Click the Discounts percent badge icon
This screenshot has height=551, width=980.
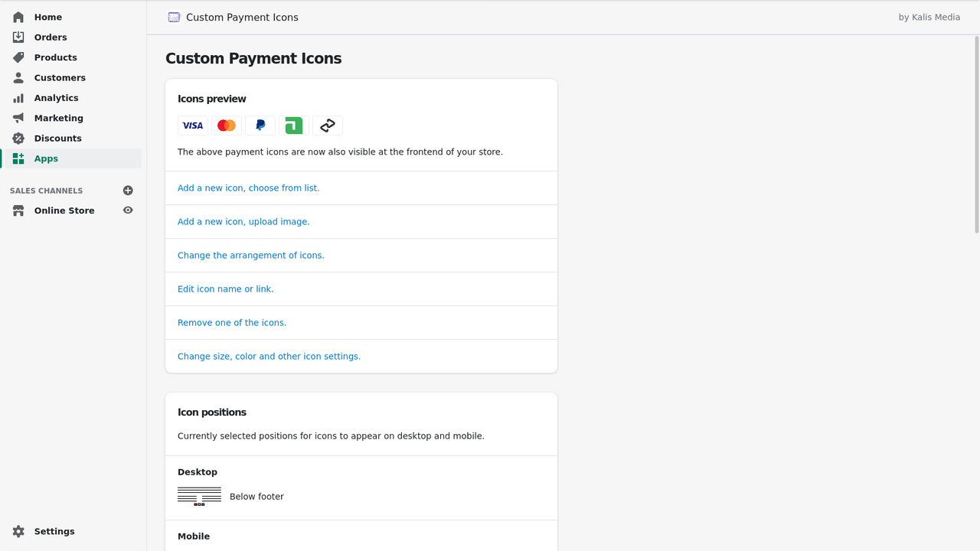point(18,139)
